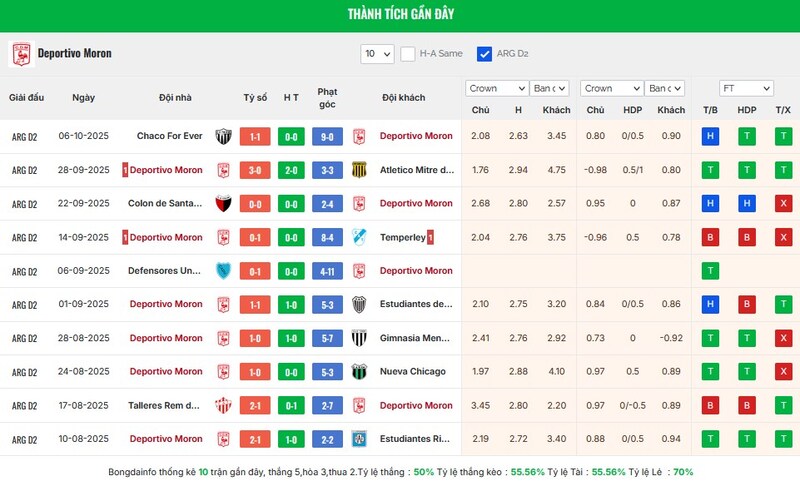Select the Tỷ số column header

tap(255, 97)
